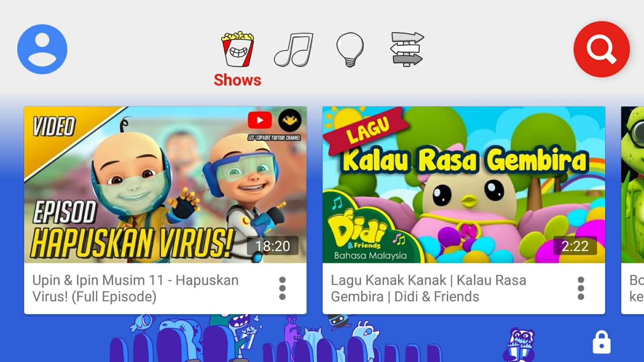Screen dimensions: 644x362
Task: Play the Didi & Friends Kalau Rasa Gembira thumbnail
Action: 464,185
